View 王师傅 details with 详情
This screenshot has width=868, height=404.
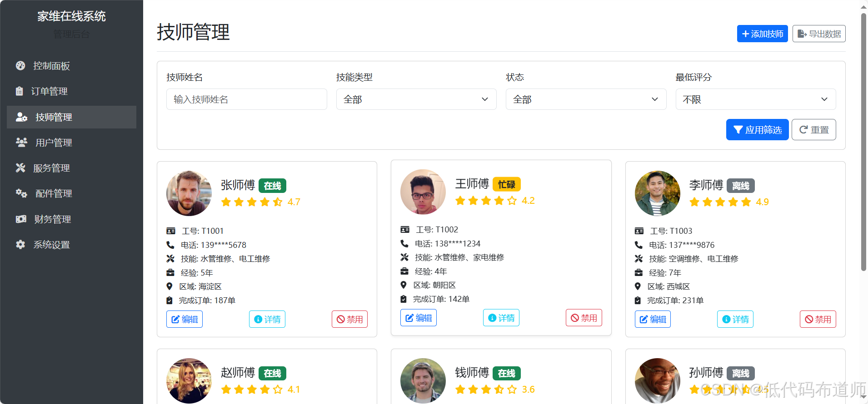(x=501, y=318)
